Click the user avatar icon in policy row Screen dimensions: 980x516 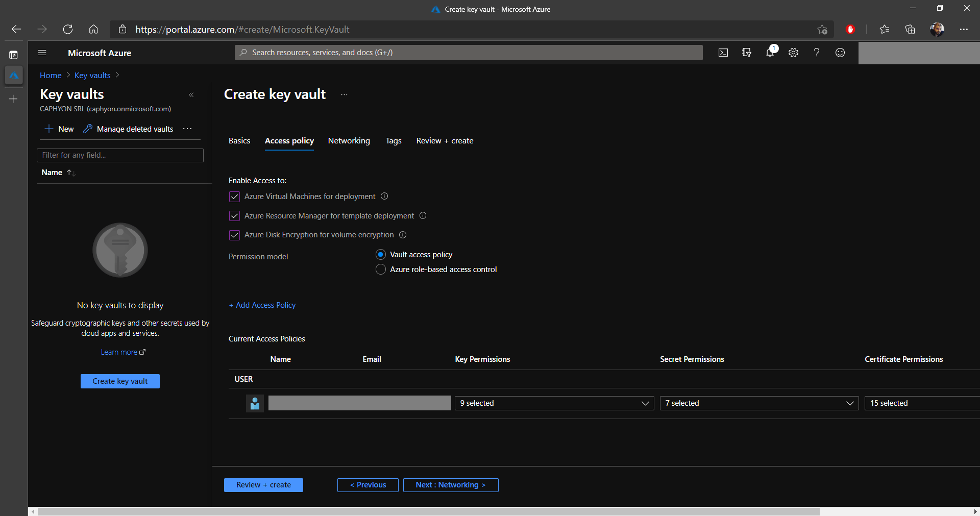click(x=255, y=403)
